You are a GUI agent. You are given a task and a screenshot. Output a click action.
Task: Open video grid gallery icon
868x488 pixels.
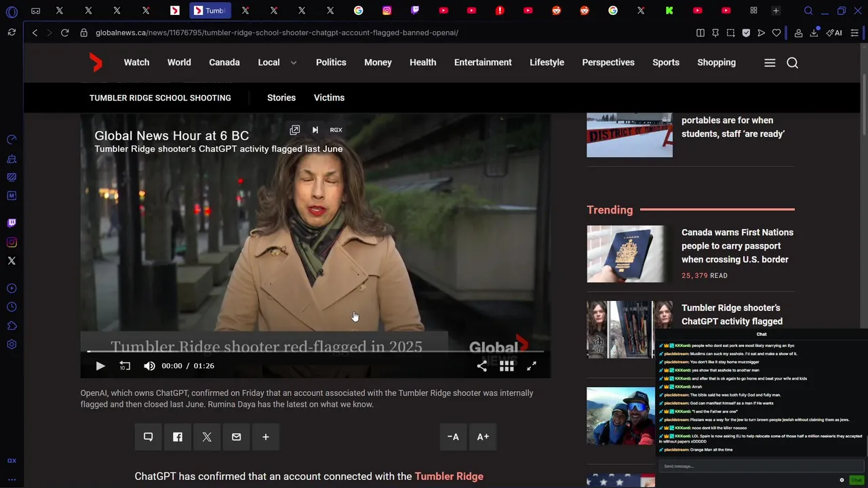click(x=507, y=366)
